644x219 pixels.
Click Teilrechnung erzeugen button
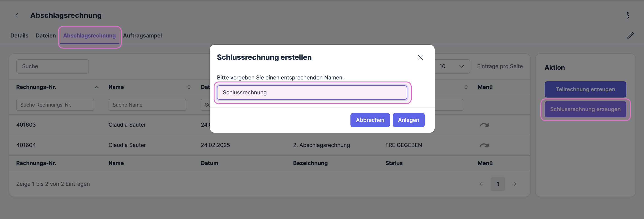tap(585, 89)
